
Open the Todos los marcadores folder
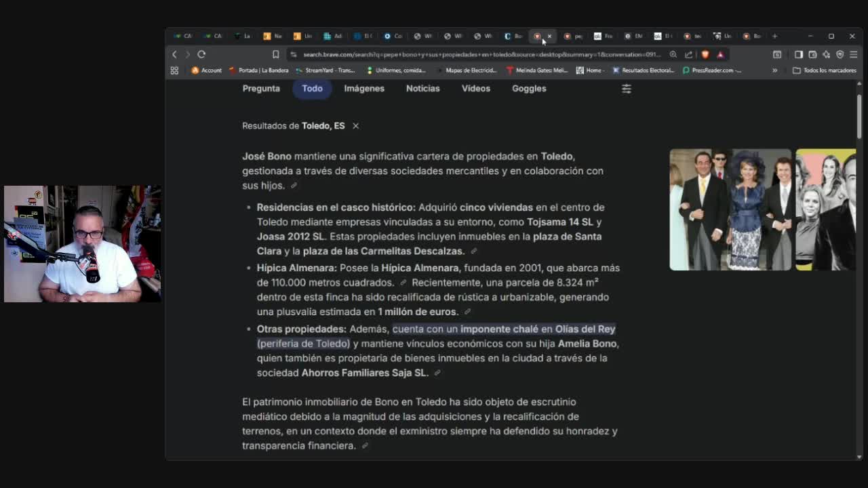coord(825,70)
